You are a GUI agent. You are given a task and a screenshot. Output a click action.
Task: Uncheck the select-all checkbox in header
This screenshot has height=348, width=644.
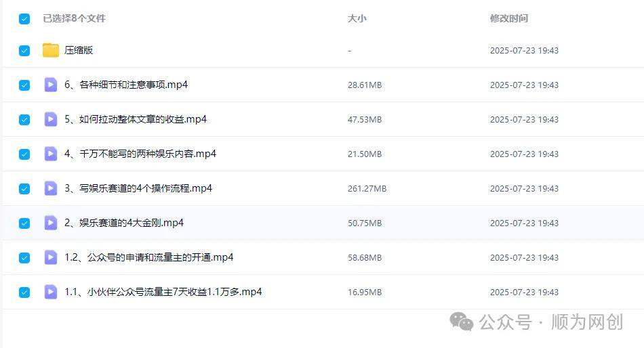point(24,19)
